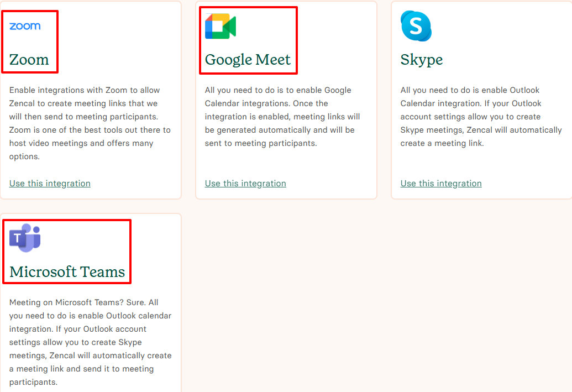Click the Microsoft Teams description text

pos(90,342)
